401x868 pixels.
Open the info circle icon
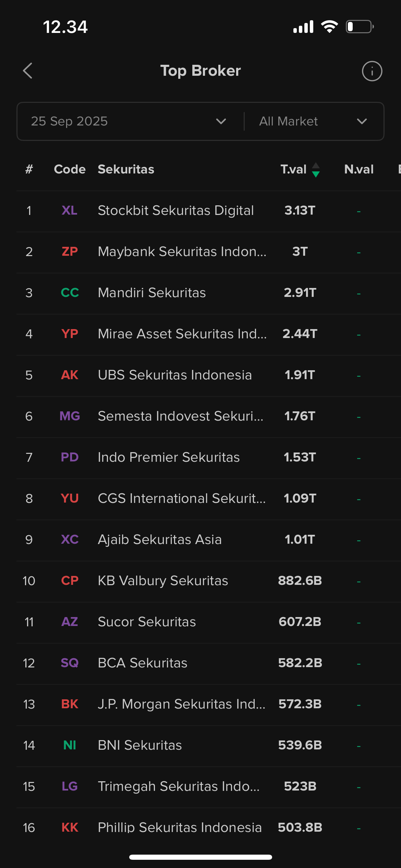(x=372, y=71)
